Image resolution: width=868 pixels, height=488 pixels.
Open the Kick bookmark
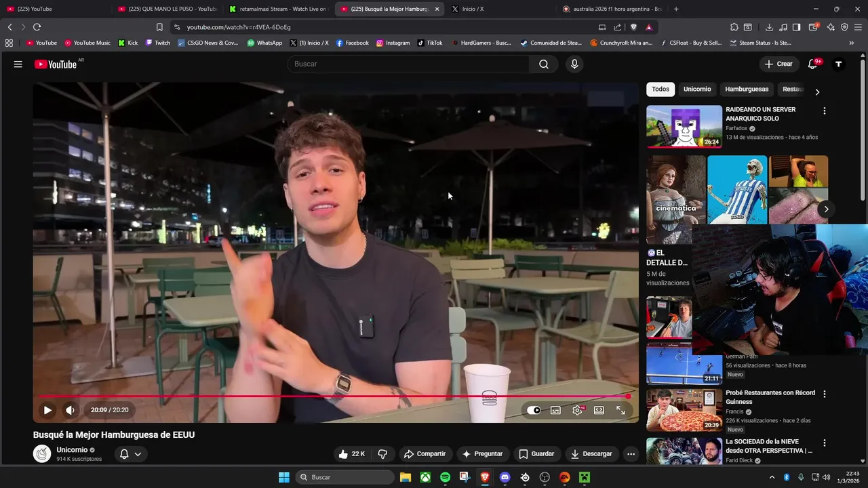pyautogui.click(x=127, y=43)
